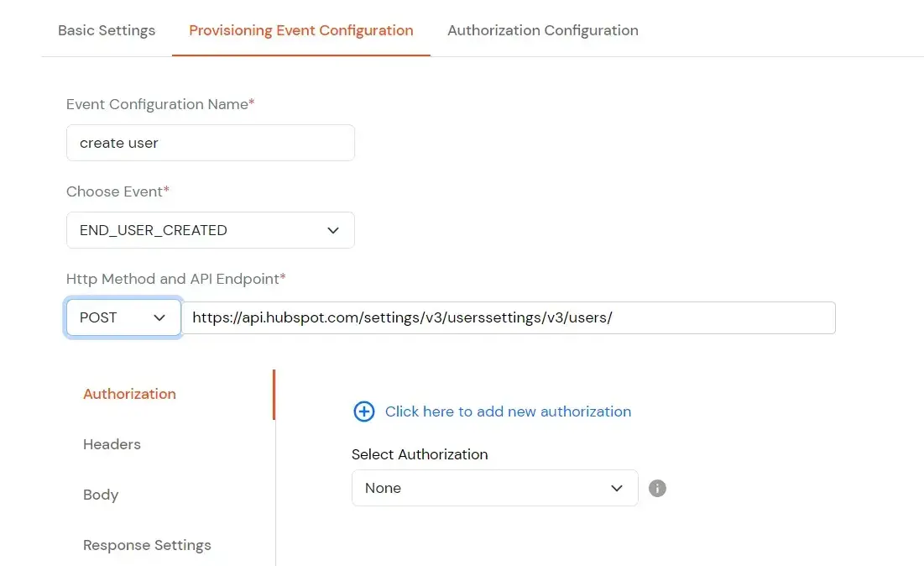Open the Select Authorization dropdown
Image resolution: width=924 pixels, height=566 pixels.
495,488
